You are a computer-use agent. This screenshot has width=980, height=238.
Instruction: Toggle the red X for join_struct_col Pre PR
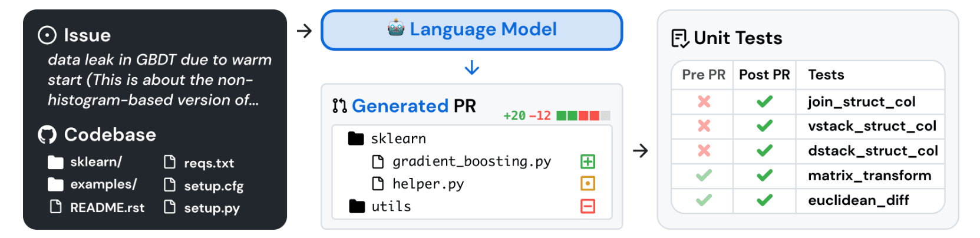pos(704,102)
